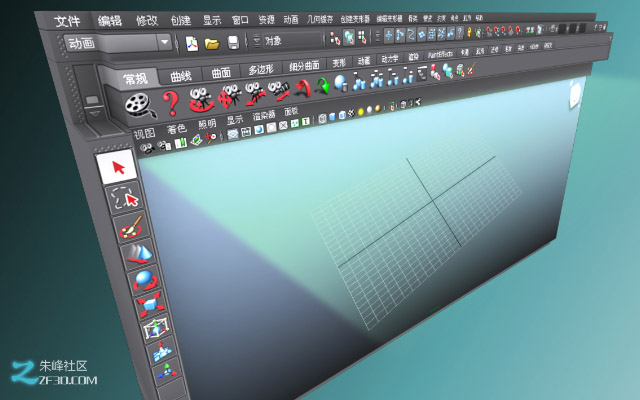This screenshot has height=400, width=640.
Task: Expand the 动画 menu set dropdown arrow
Action: click(165, 42)
